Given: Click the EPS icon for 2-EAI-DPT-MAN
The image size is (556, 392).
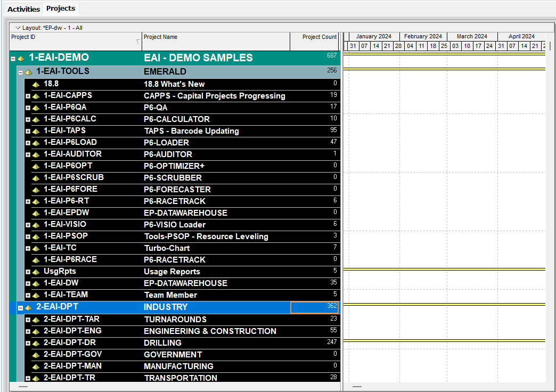Looking at the screenshot, I should coord(36,367).
